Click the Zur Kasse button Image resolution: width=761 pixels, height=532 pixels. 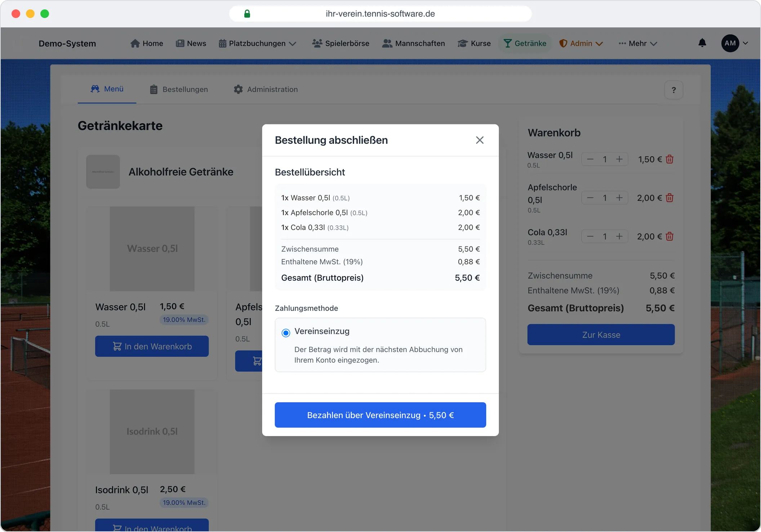pyautogui.click(x=601, y=334)
